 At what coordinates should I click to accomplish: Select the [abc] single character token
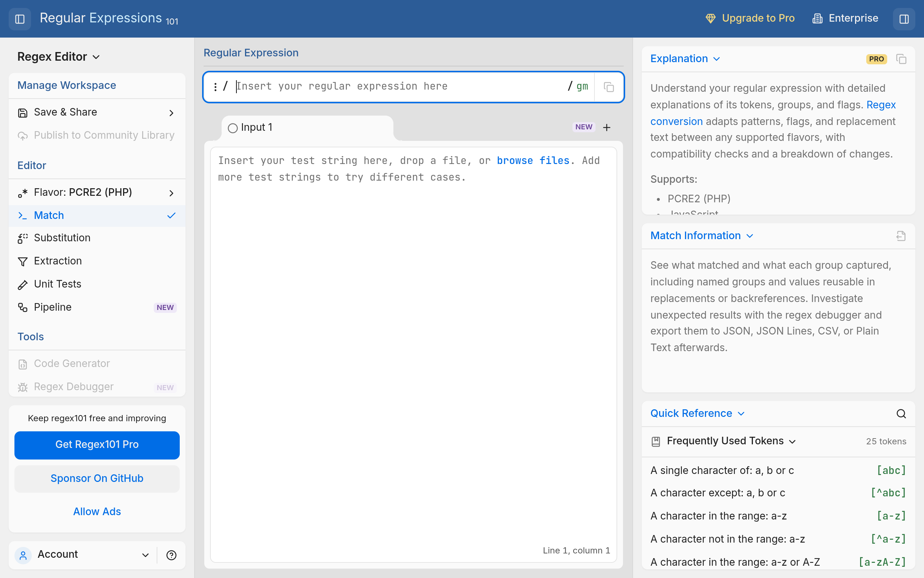[778, 471]
